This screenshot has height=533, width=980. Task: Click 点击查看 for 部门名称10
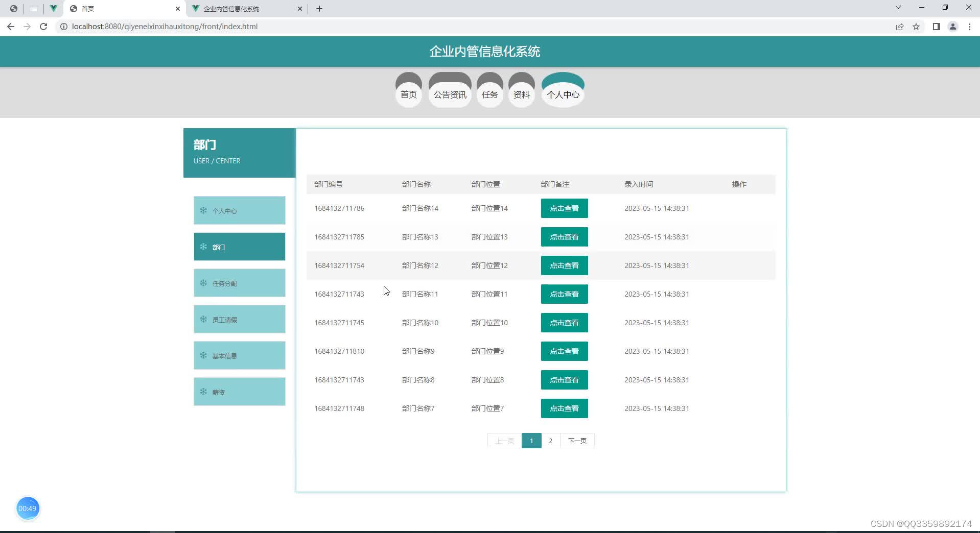coord(564,323)
